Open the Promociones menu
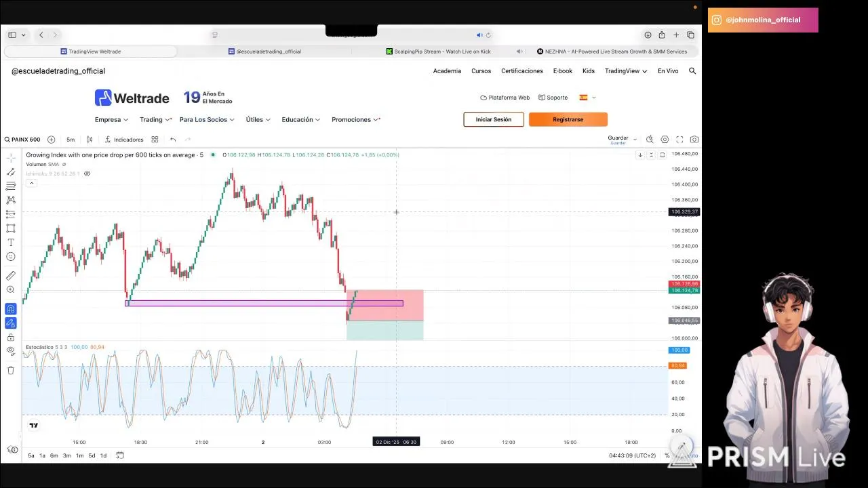 (355, 120)
